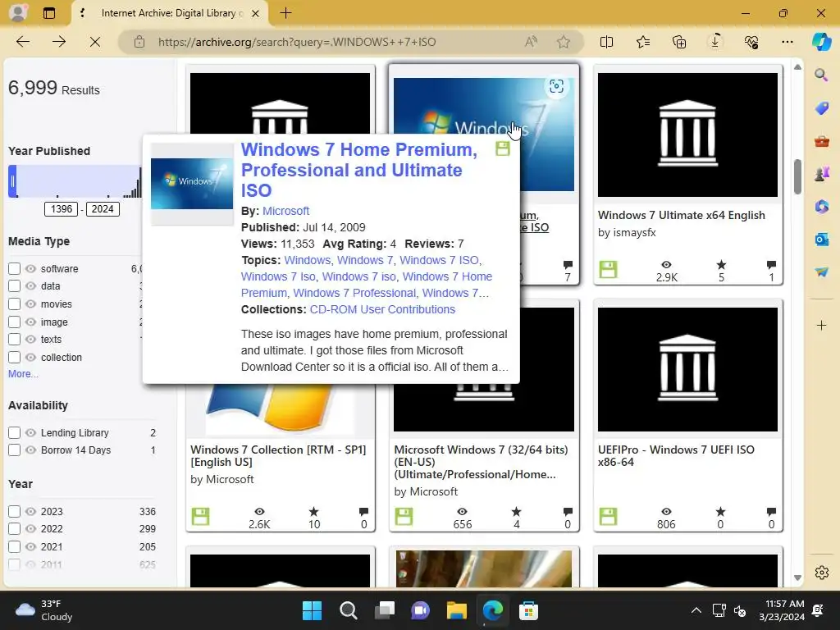The height and width of the screenshot is (630, 840).
Task: Check the software media type checkbox
Action: point(15,268)
